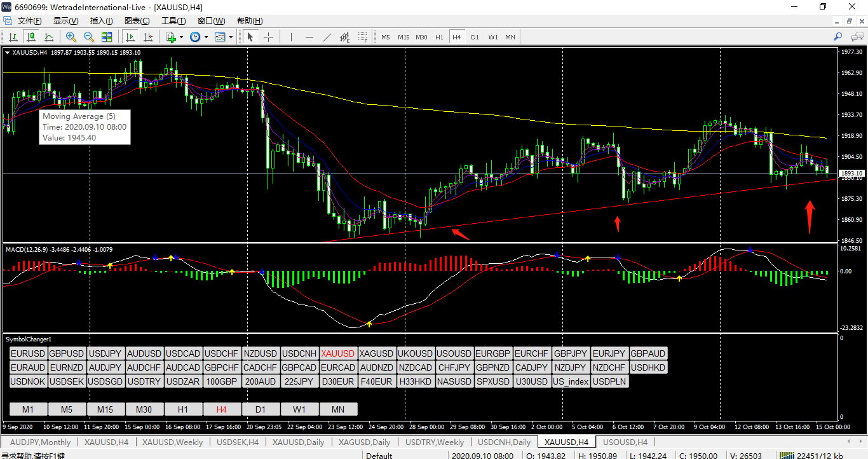Open the 图表(C) menu
Image resolution: width=868 pixels, height=459 pixels.
tap(137, 21)
